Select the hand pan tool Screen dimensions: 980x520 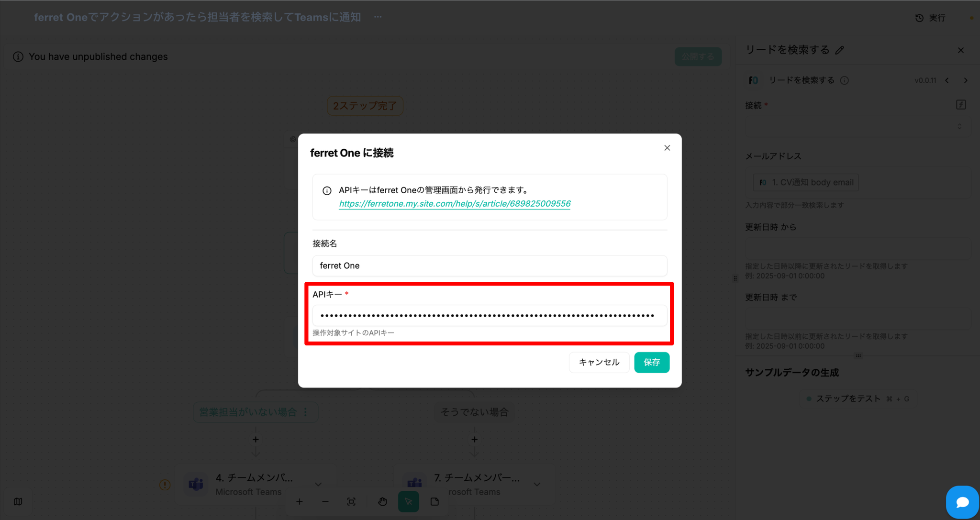tap(382, 501)
